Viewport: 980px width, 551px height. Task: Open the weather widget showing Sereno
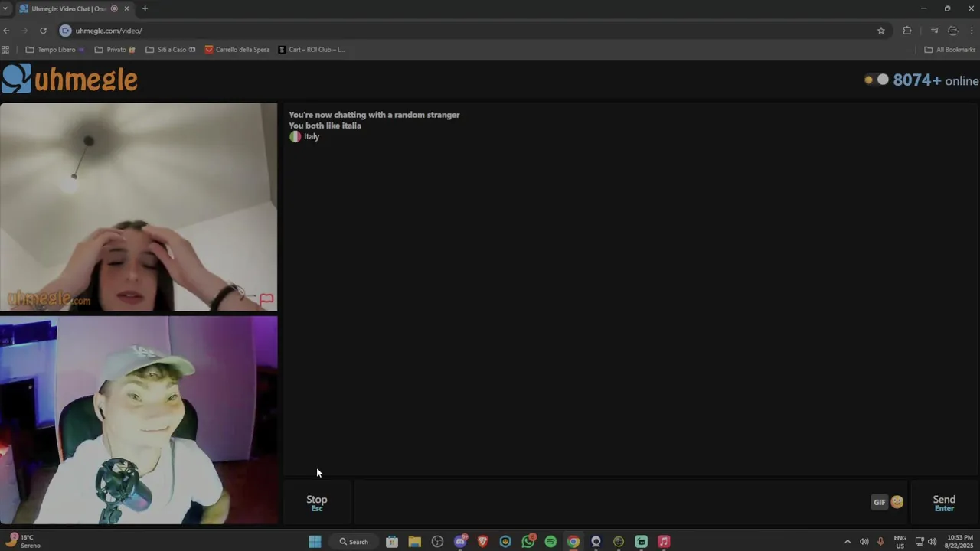[x=23, y=542]
